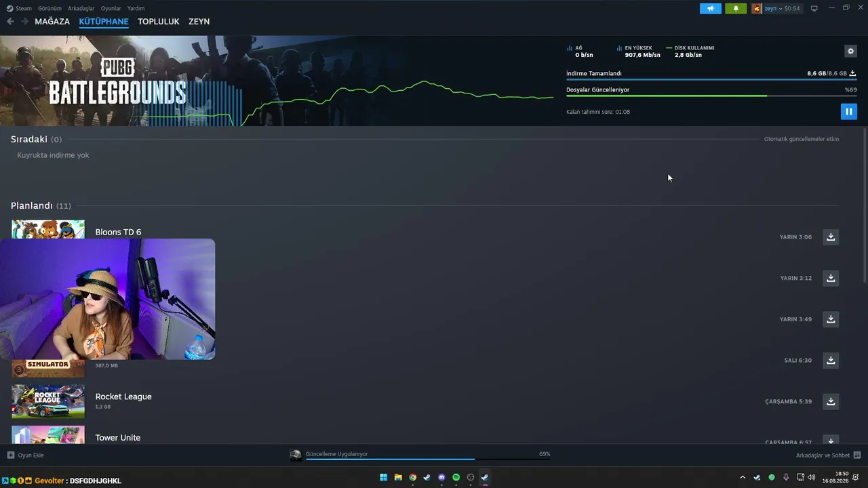
Task: Switch to the KÜTÜPHANE tab
Action: pos(104,22)
